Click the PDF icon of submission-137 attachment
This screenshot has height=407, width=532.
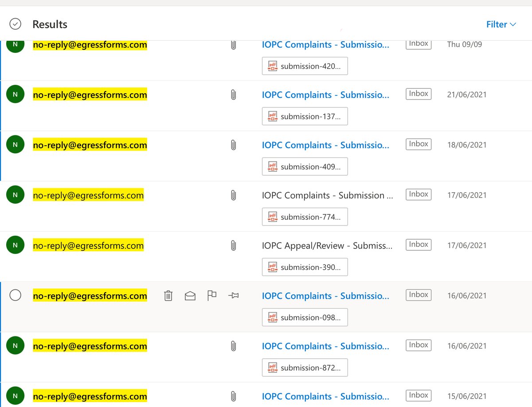(x=272, y=116)
